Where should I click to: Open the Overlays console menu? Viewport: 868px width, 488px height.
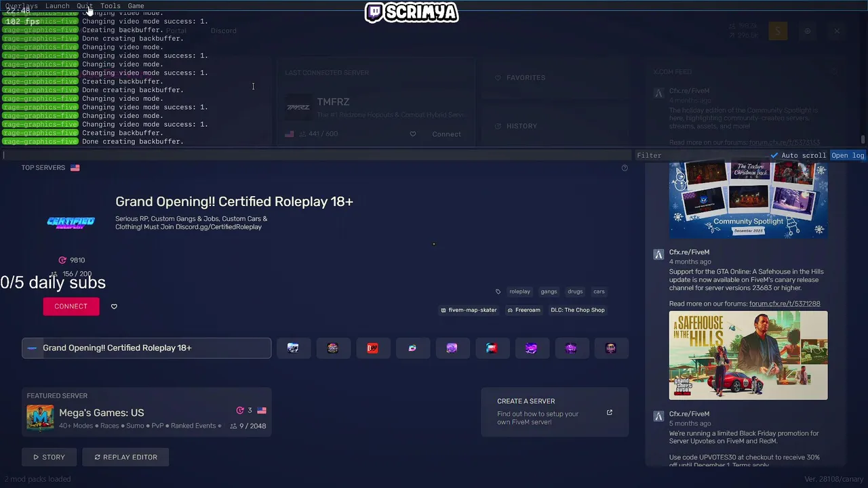point(21,6)
